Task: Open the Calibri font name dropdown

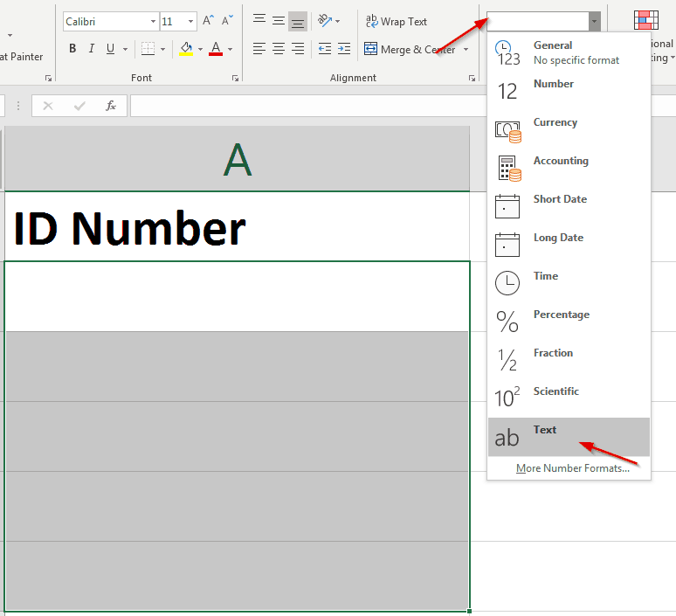Action: click(x=153, y=22)
